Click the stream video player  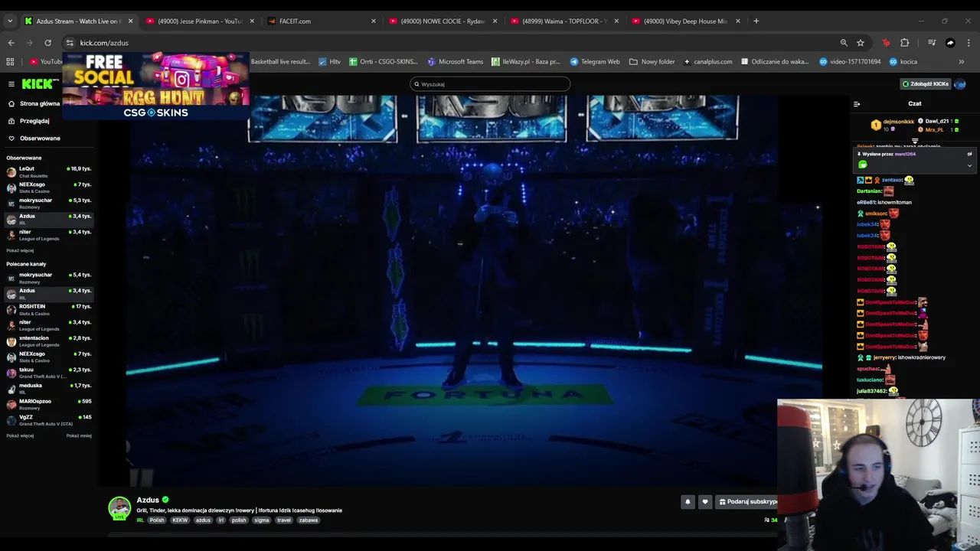pyautogui.click(x=475, y=291)
